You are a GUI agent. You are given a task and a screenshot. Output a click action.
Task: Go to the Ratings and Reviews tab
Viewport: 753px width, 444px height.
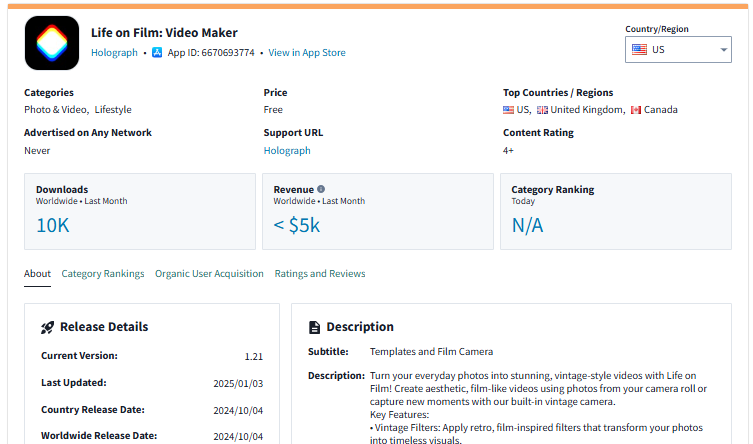coord(320,274)
